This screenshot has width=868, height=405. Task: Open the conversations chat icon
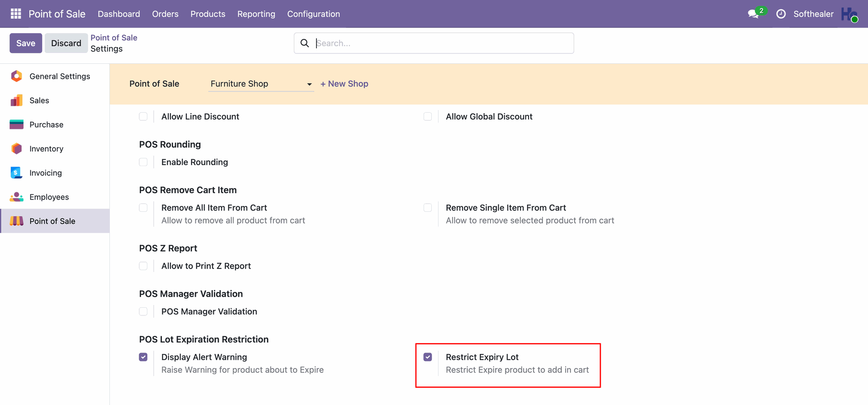pyautogui.click(x=753, y=14)
